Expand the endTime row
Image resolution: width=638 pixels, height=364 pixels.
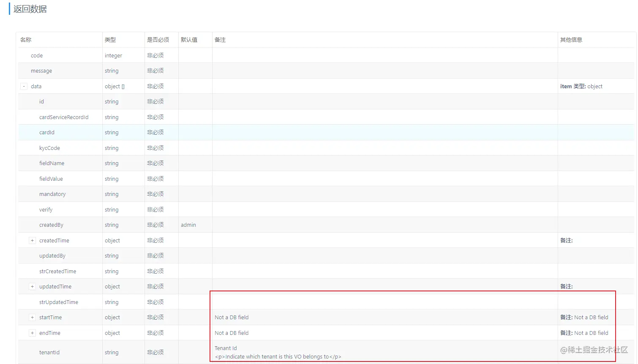[x=32, y=333]
